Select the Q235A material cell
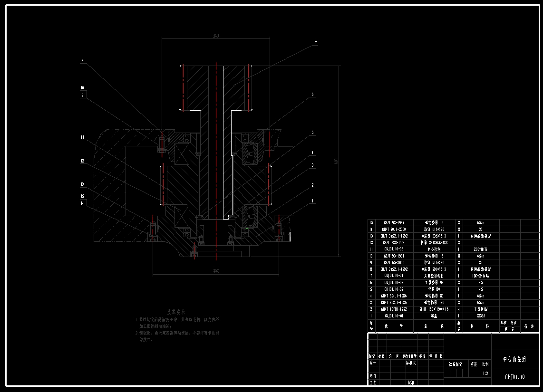The width and height of the screenshot is (543, 392). tap(481, 316)
